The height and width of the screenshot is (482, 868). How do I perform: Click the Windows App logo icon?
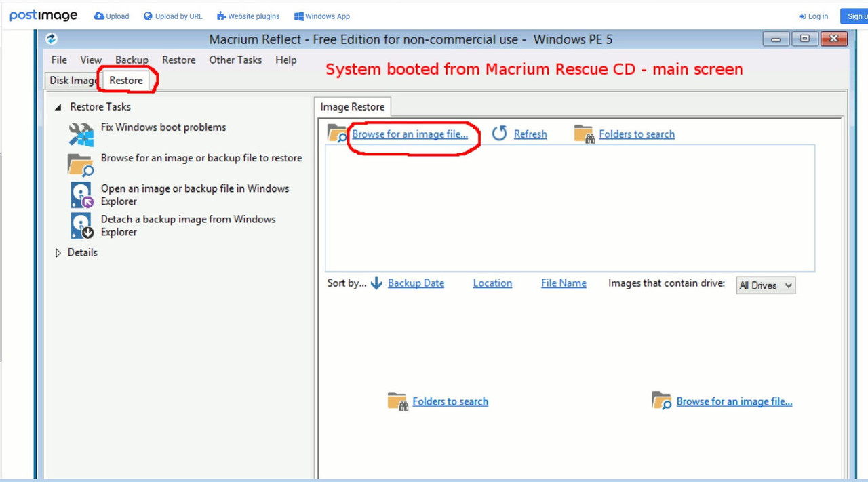click(x=298, y=16)
